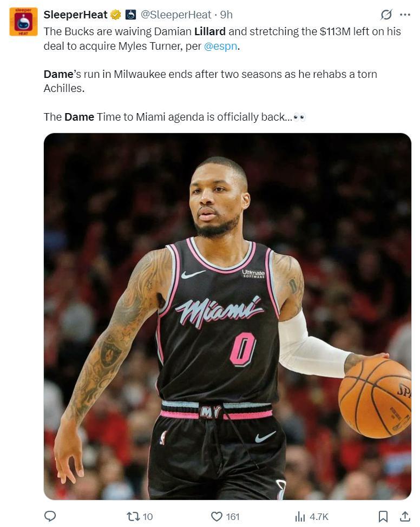The image size is (420, 527).
Task: Click the 10 reposts count
Action: (148, 517)
